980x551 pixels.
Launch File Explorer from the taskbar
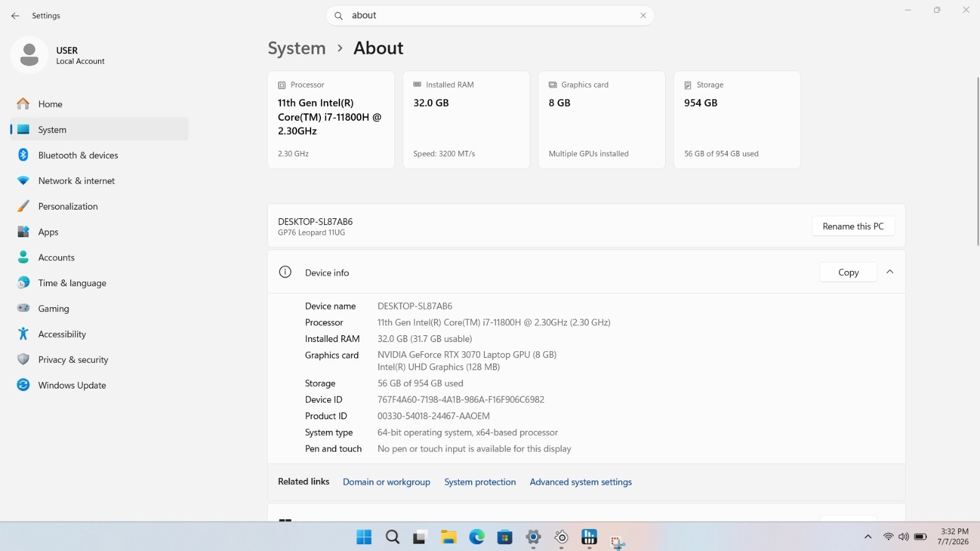(448, 538)
